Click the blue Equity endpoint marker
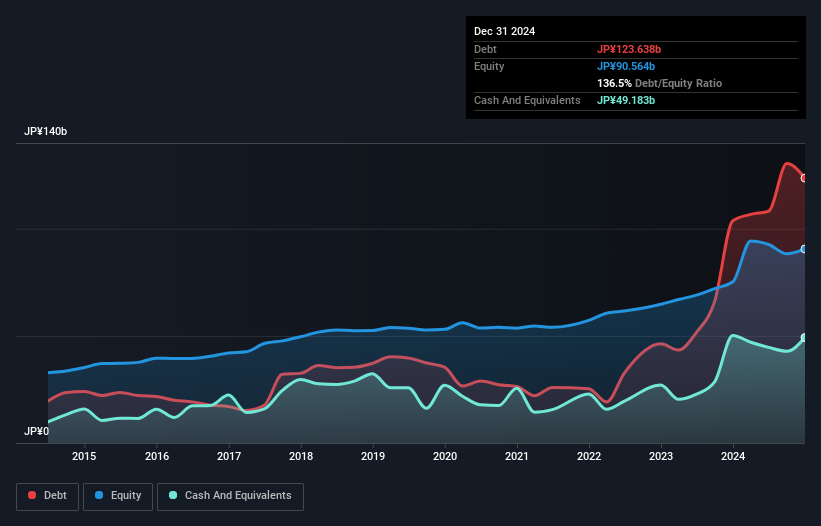Viewport: 821px width, 526px height. (804, 249)
